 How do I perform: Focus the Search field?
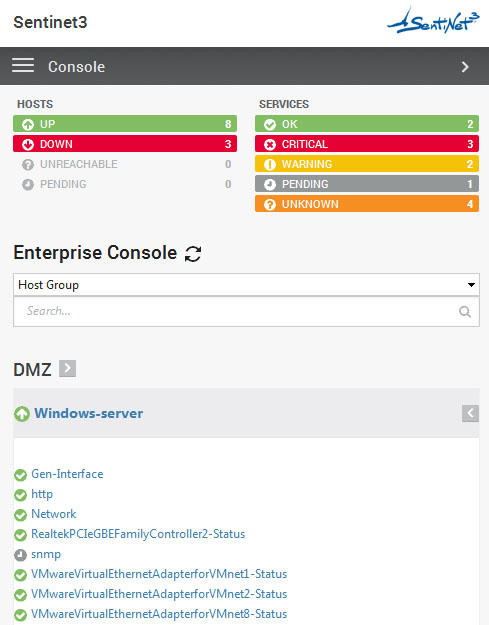tap(246, 311)
